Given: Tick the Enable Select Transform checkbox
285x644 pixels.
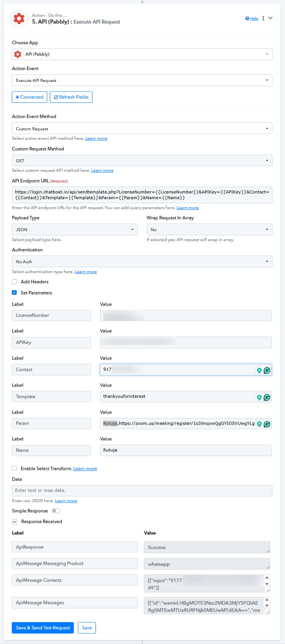Looking at the screenshot, I should click(14, 468).
